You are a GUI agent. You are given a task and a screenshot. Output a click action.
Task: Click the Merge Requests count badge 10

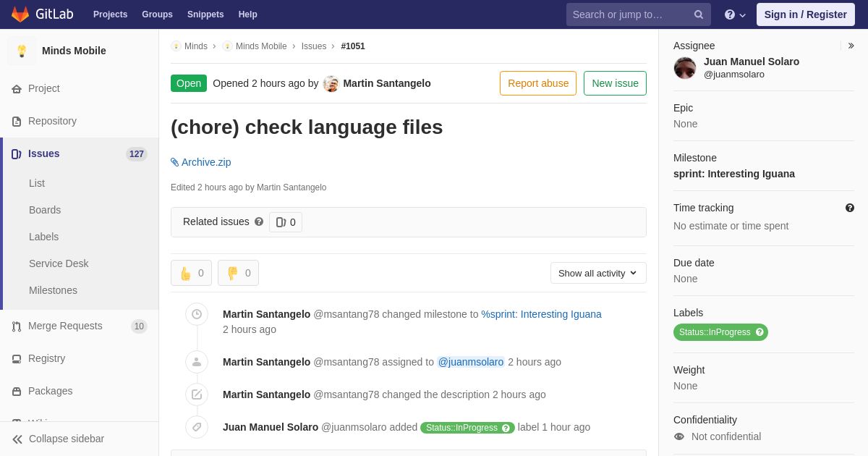click(139, 326)
